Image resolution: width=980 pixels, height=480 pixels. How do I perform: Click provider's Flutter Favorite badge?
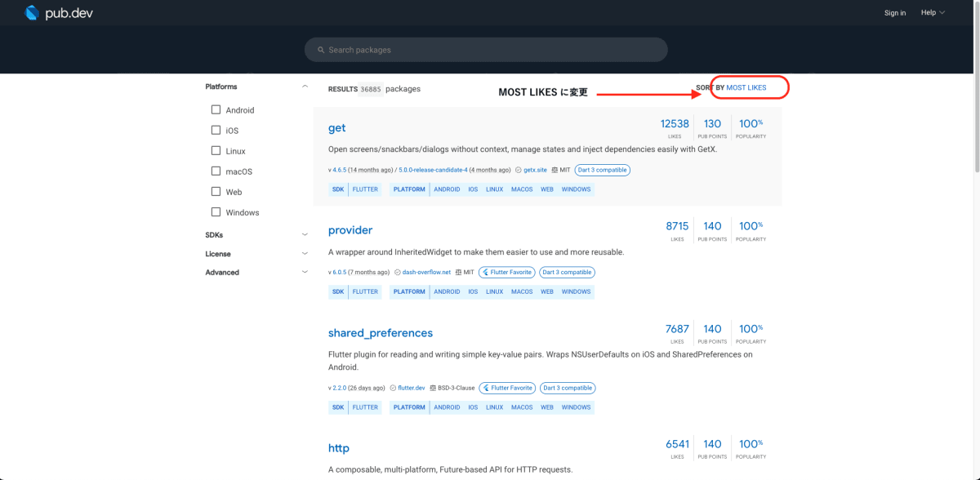tap(507, 272)
